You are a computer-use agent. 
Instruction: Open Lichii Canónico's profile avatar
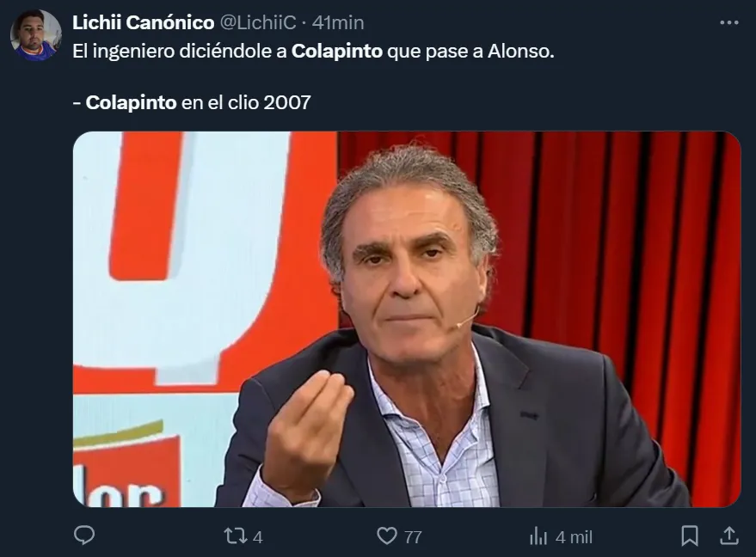35,35
